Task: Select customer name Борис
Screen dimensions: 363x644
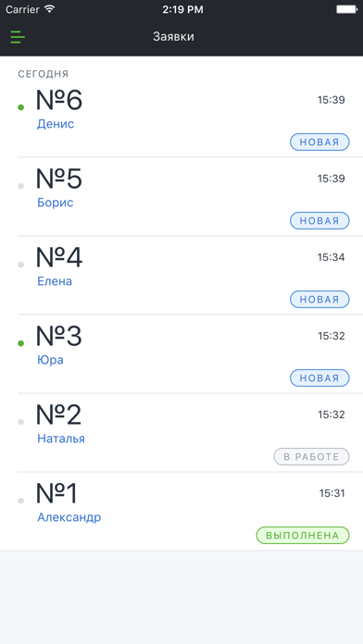Action: tap(55, 203)
